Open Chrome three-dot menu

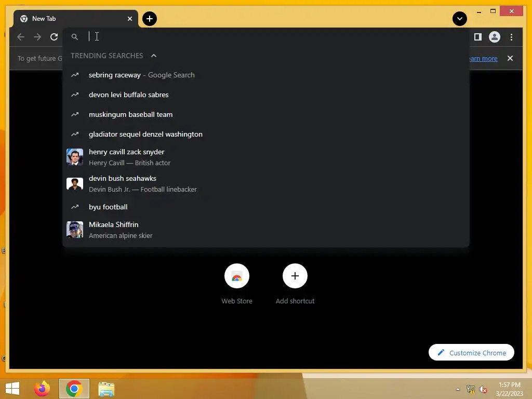click(511, 37)
